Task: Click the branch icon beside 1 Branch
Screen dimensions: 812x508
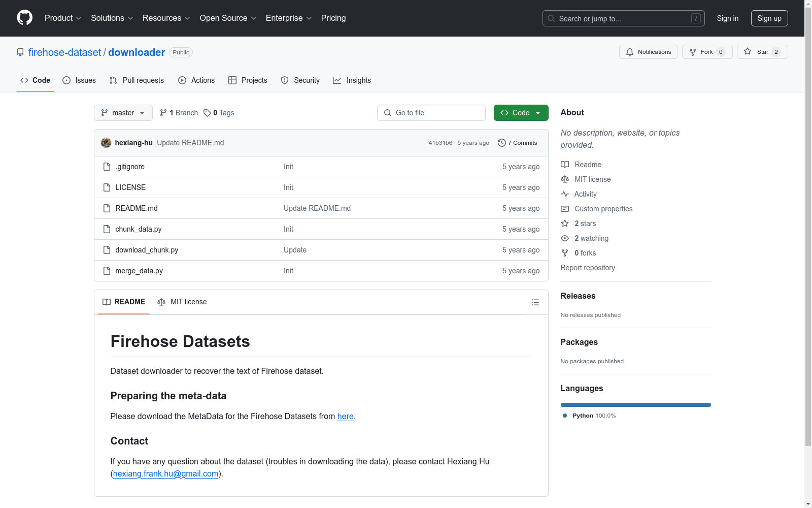Action: coord(163,113)
